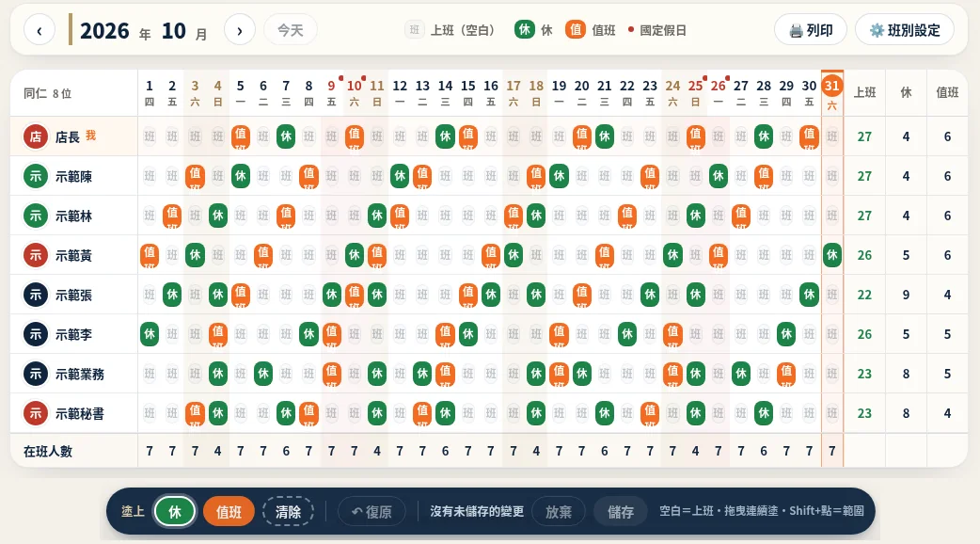Screen dimensions: 980x544
Task: Click the 放棄 discard button
Action: tap(558, 511)
